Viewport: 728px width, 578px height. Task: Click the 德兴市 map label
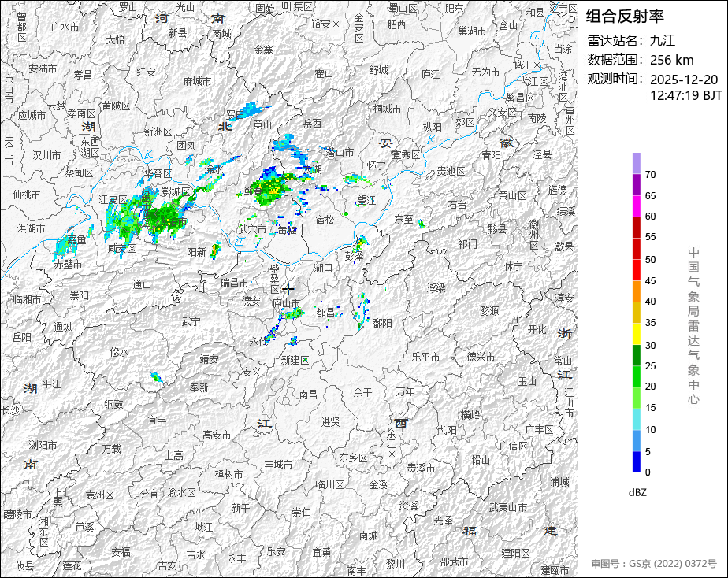481,357
